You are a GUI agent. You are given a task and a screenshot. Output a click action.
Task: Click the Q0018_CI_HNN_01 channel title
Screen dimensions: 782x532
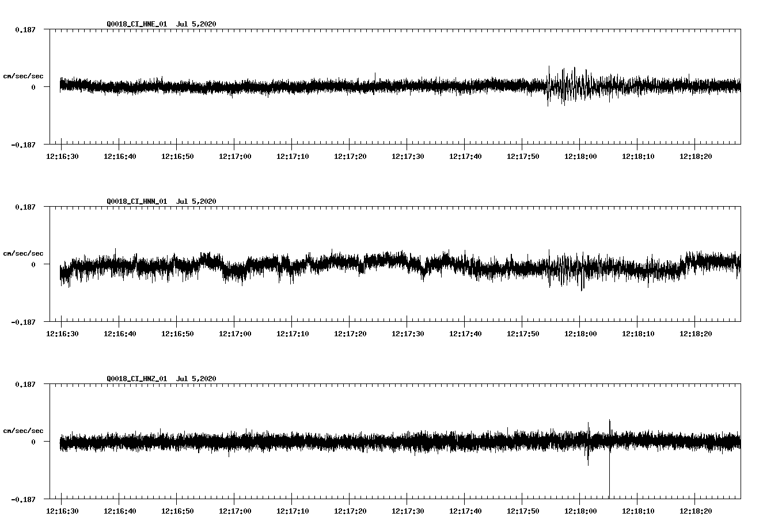pos(136,202)
